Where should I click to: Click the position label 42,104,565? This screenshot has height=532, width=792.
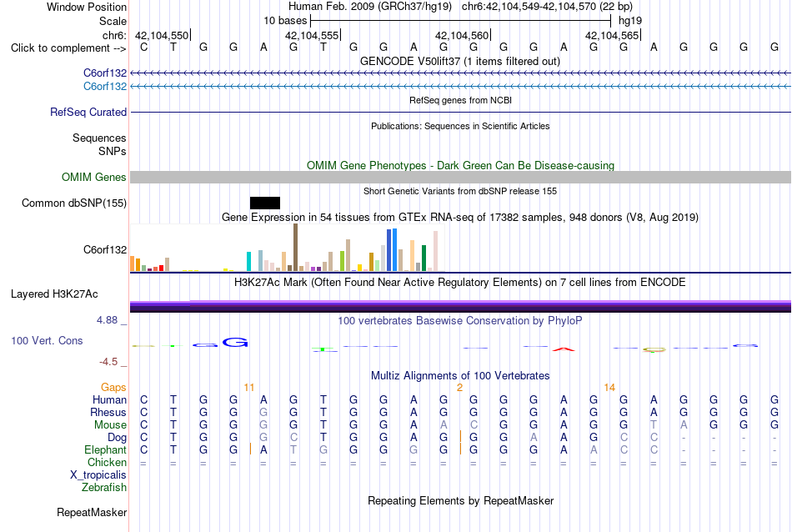pyautogui.click(x=612, y=35)
